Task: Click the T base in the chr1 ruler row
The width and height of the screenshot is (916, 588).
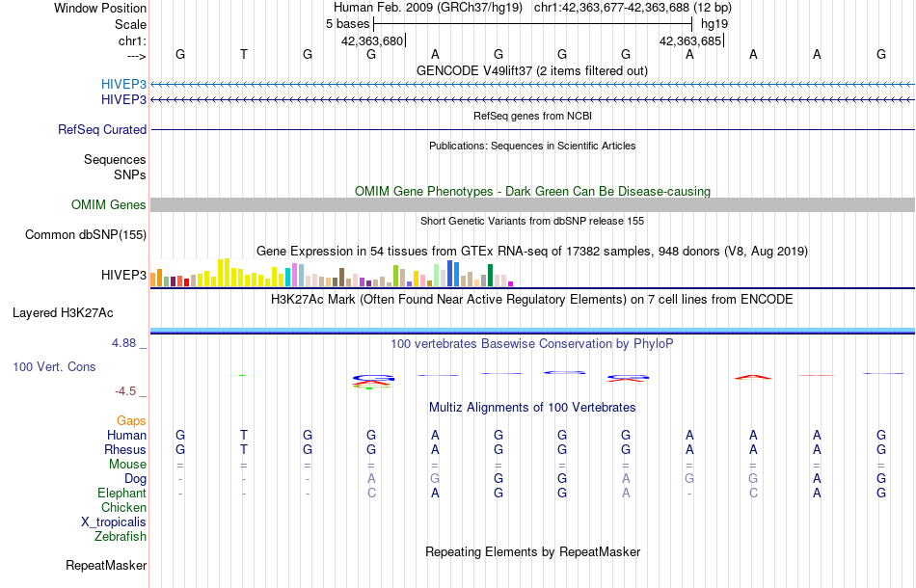Action: [244, 54]
